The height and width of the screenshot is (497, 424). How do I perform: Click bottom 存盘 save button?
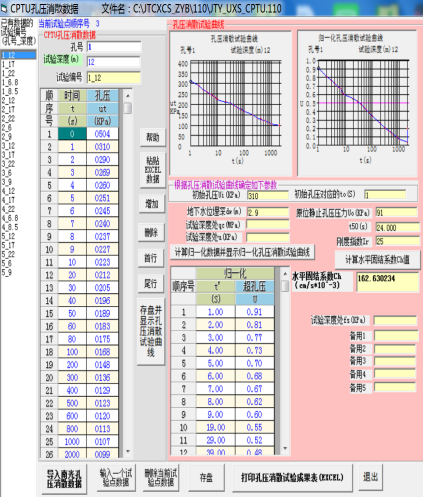coord(206,478)
